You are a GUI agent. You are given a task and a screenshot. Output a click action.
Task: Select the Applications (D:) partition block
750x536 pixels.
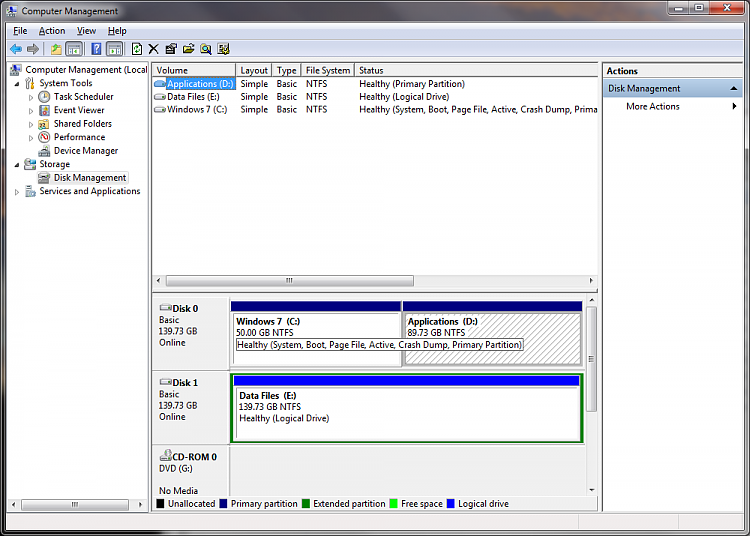coord(493,334)
